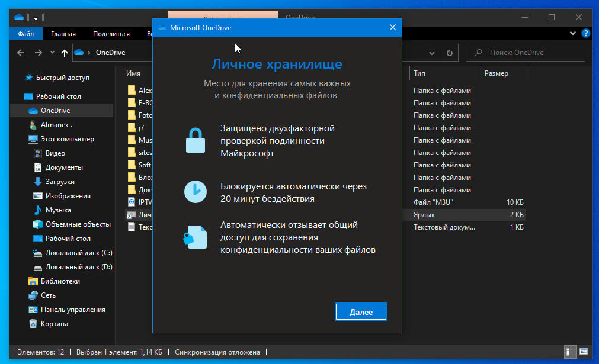
Task: Open Объемные объекты folder
Action: click(78, 224)
